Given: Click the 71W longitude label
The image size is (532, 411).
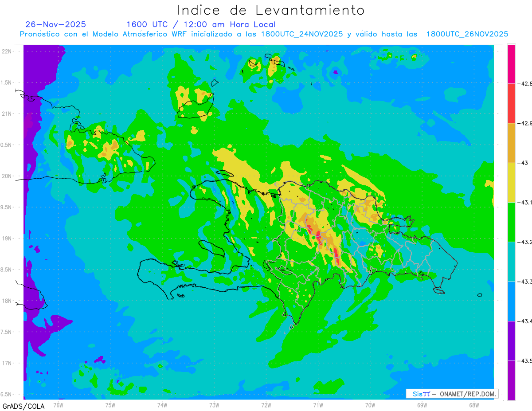Looking at the screenshot, I should (318, 405).
